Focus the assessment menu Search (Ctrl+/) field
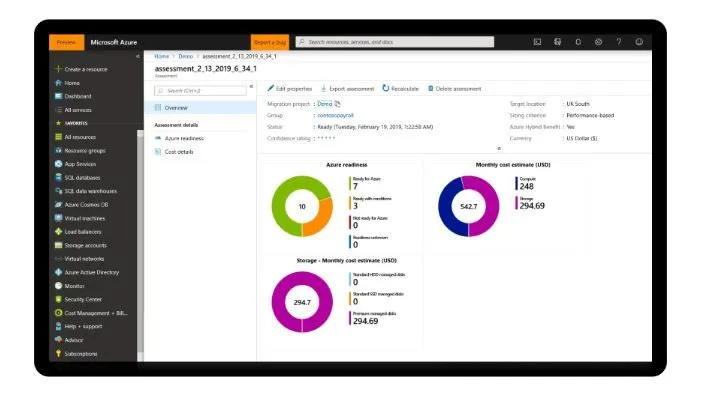Image resolution: width=717 pixels, height=400 pixels. coord(200,91)
